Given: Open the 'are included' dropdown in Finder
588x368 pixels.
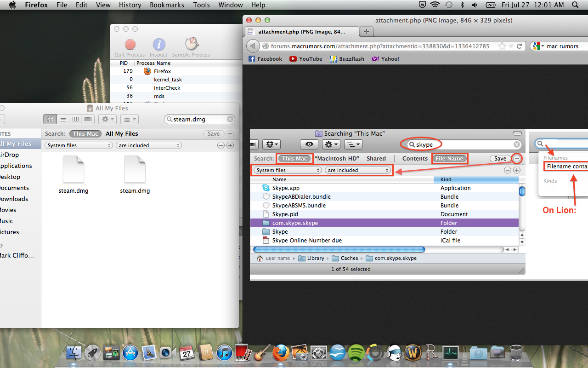Looking at the screenshot, I should (149, 145).
